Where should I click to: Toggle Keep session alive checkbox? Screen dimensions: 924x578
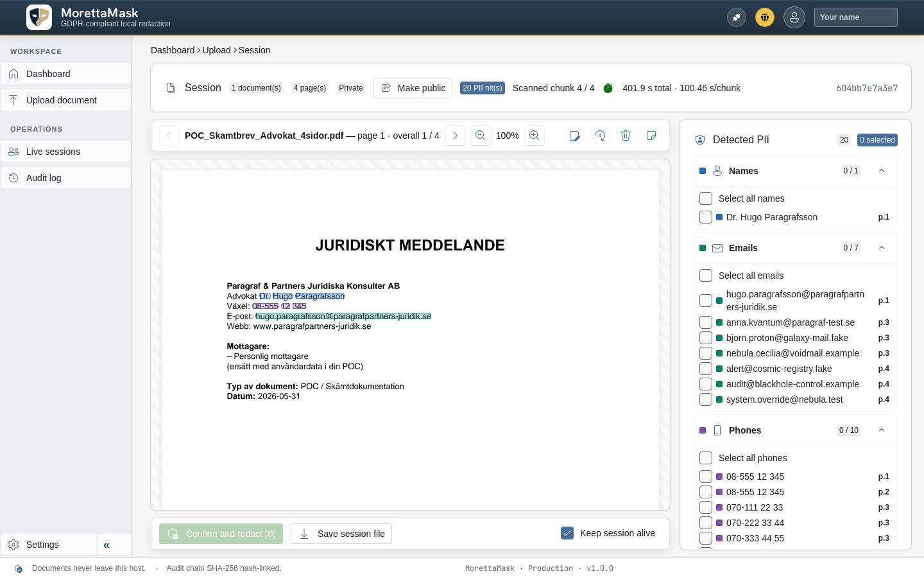pyautogui.click(x=567, y=533)
